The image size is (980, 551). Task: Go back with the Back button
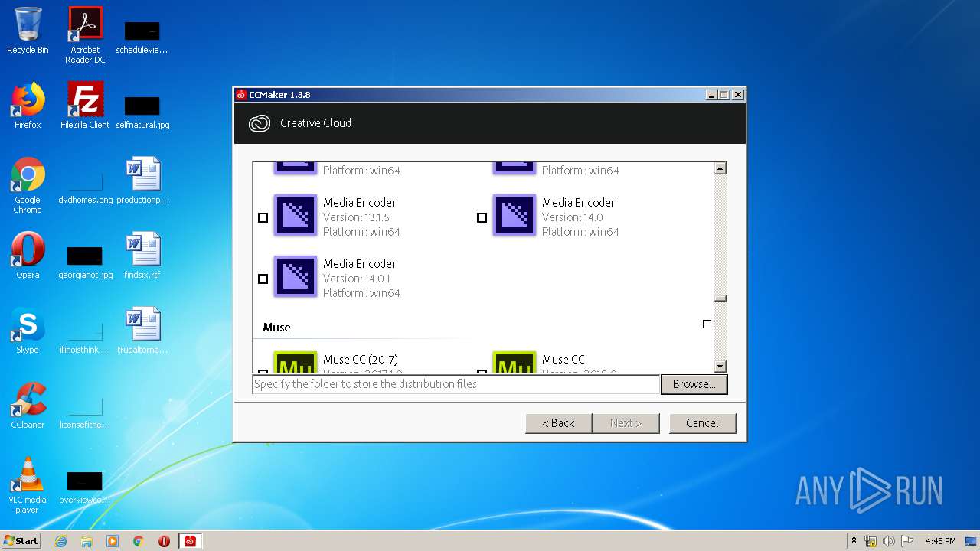pos(559,423)
